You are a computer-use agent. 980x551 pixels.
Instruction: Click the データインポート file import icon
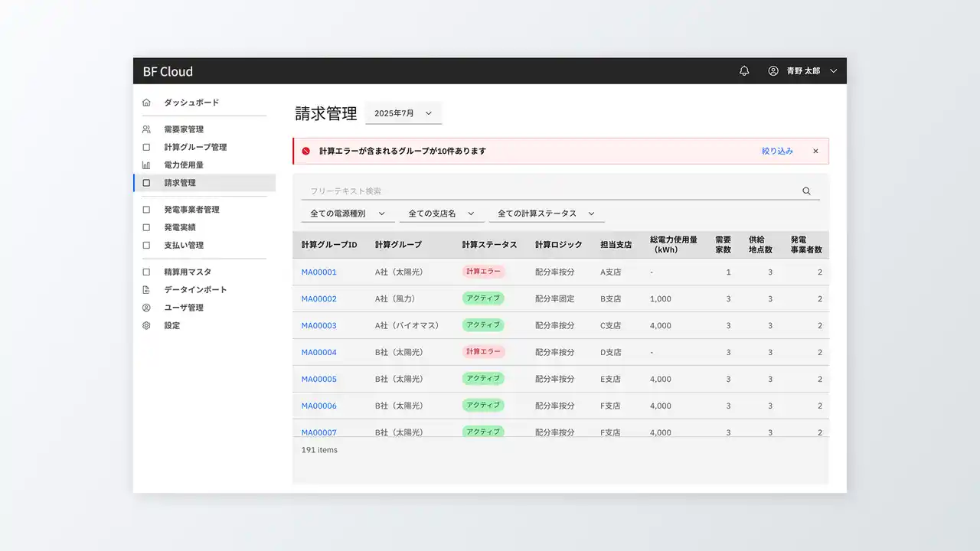pyautogui.click(x=146, y=290)
